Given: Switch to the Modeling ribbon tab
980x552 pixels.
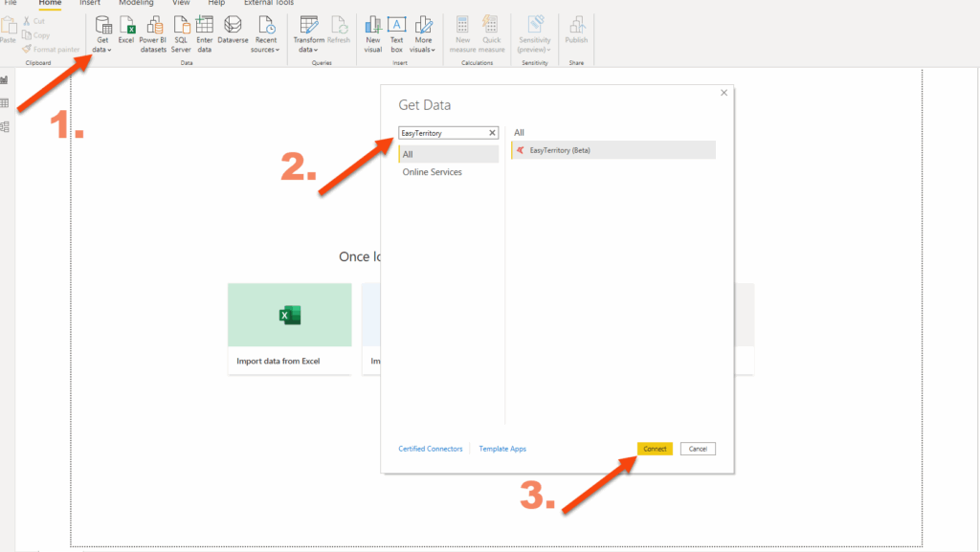Looking at the screenshot, I should tap(136, 3).
